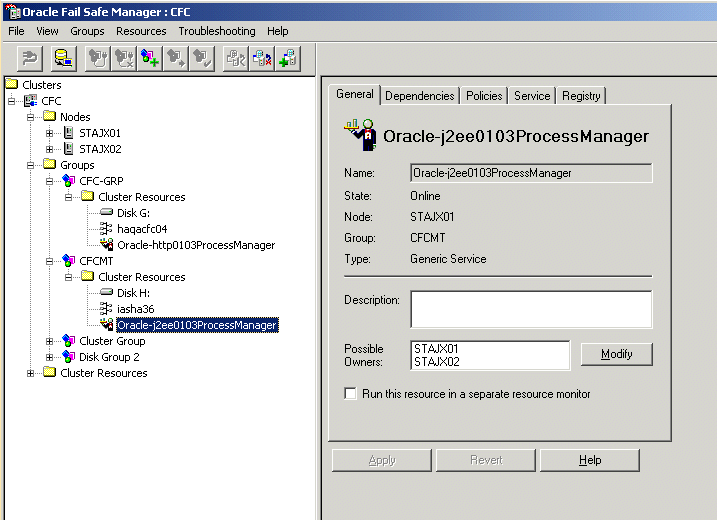The image size is (717, 520).
Task: Open the View menu
Action: 47,31
